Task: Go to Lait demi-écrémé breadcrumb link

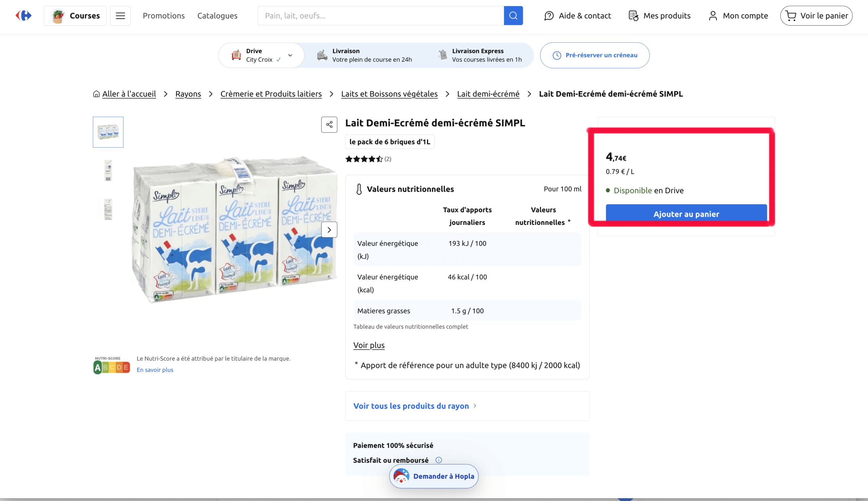Action: [x=488, y=94]
